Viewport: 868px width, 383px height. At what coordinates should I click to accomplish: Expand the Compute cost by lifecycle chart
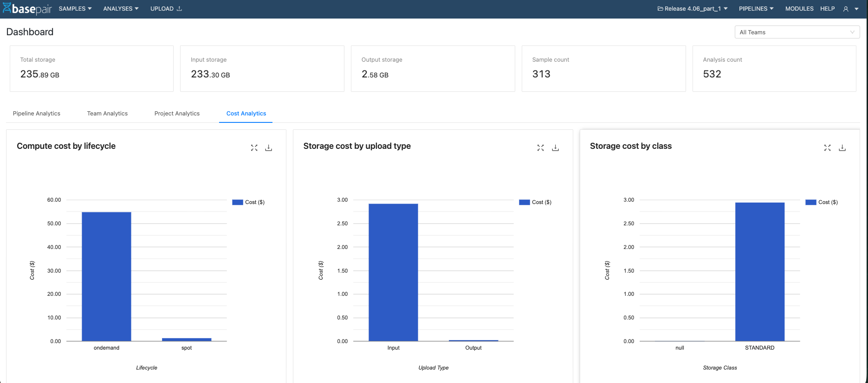[254, 148]
